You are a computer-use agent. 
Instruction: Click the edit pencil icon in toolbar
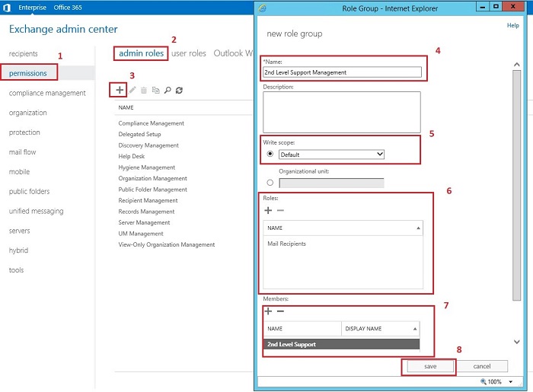click(x=132, y=90)
